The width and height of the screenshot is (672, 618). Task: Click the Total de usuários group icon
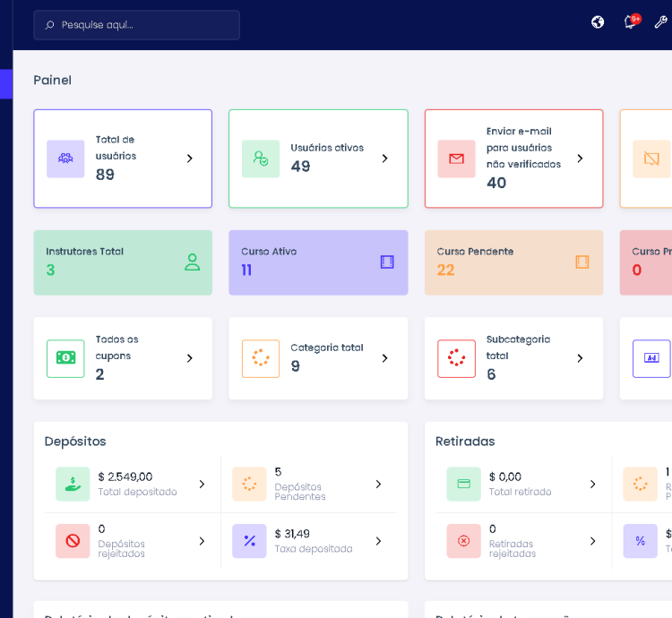click(x=65, y=159)
